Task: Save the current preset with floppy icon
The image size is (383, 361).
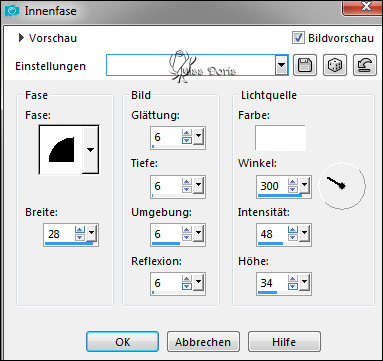Action: 305,65
